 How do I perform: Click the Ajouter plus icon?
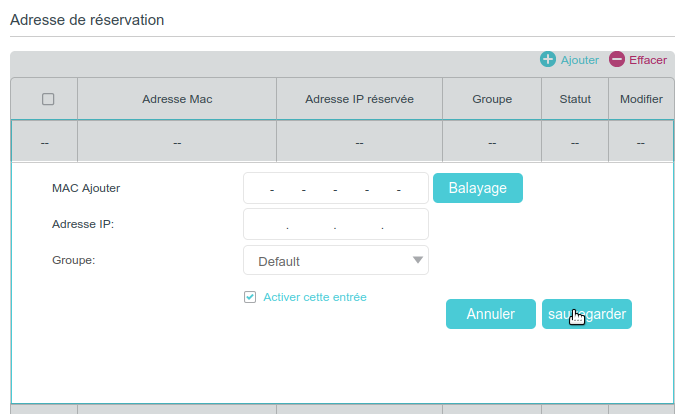coord(548,60)
